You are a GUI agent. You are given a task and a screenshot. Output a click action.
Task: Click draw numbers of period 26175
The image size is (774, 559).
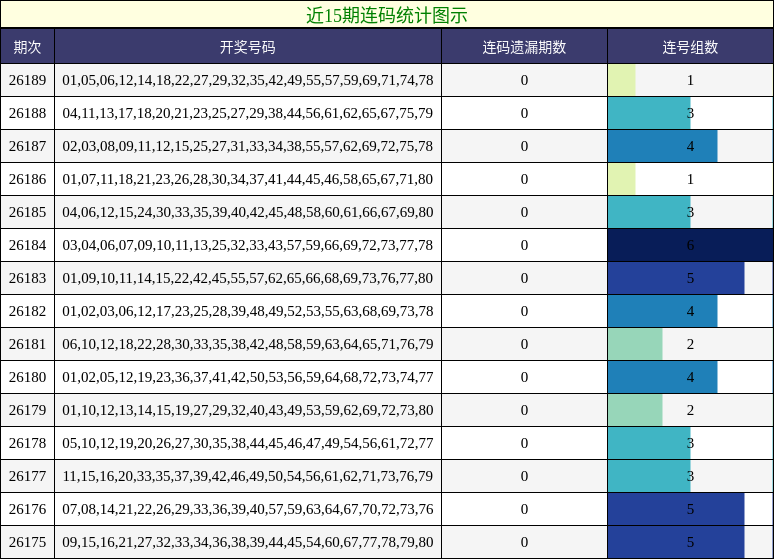coord(248,542)
